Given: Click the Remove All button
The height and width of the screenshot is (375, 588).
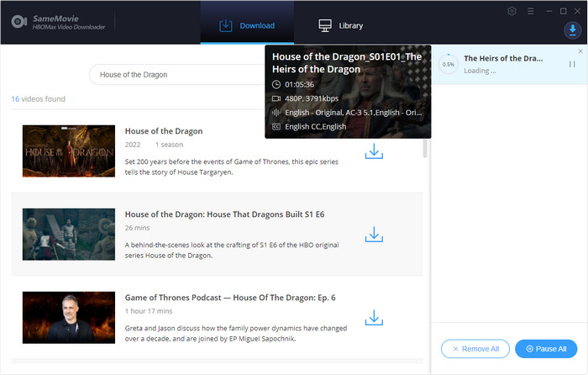Looking at the screenshot, I should coord(475,348).
